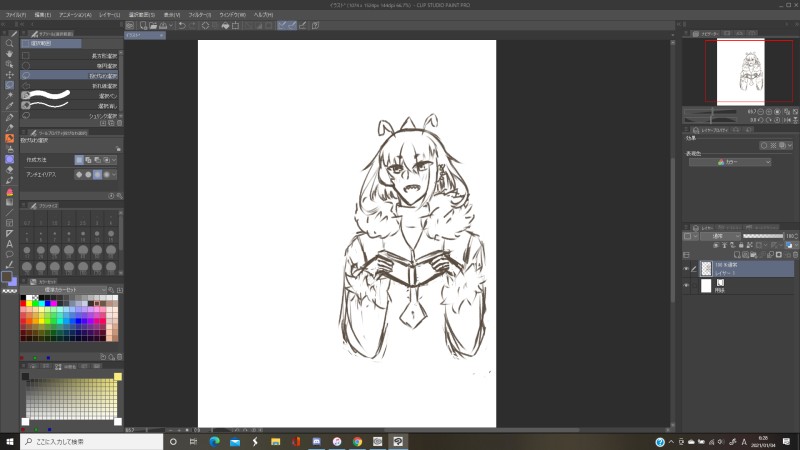Select the Polyline selection sub tool
Image resolution: width=800 pixels, height=450 pixels.
coord(69,86)
